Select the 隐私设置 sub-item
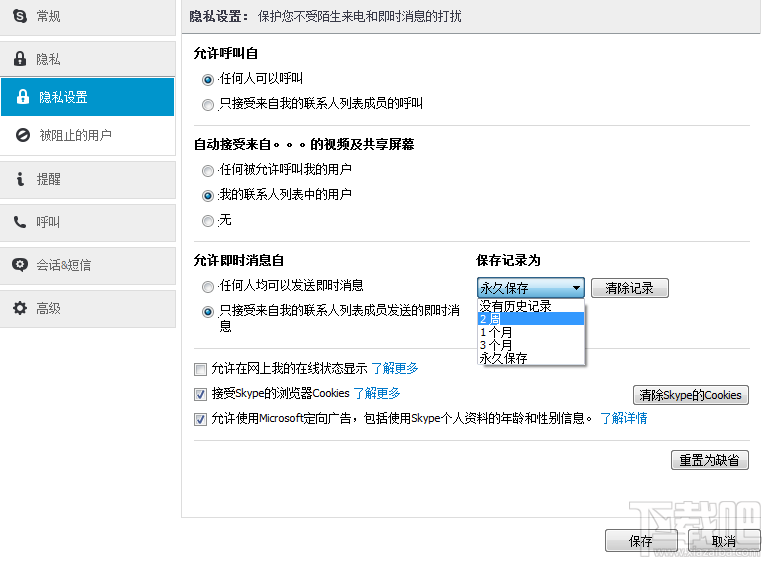 (87, 97)
